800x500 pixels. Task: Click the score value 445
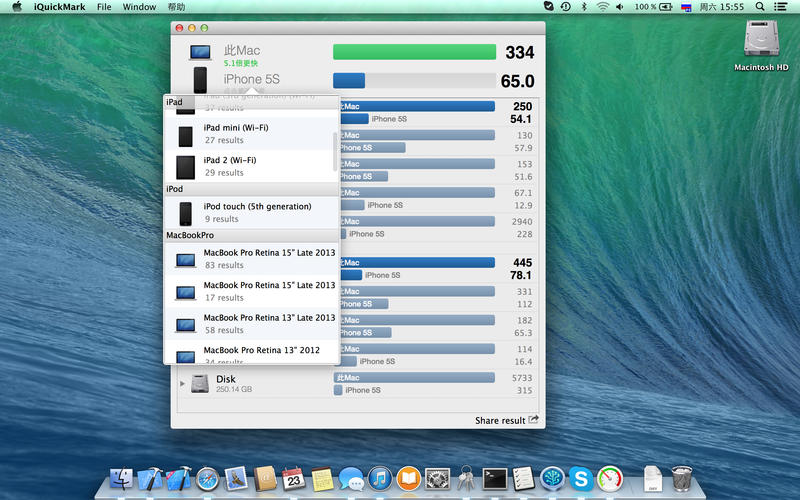[522, 262]
